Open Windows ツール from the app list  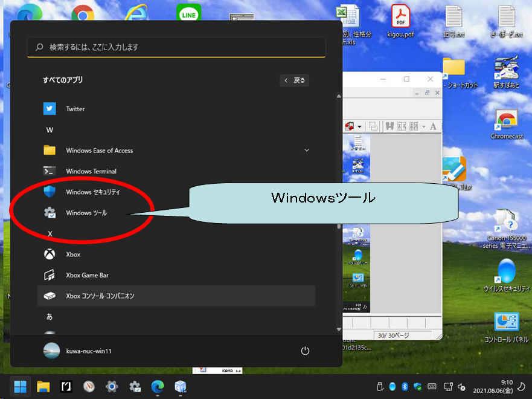pyautogui.click(x=176, y=213)
